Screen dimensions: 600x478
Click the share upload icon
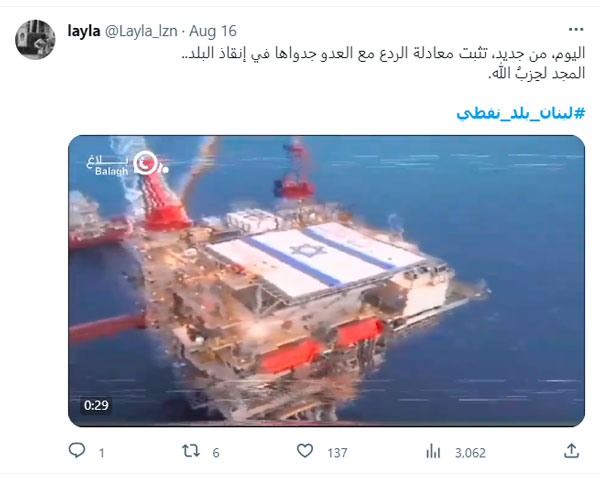pos(571,451)
